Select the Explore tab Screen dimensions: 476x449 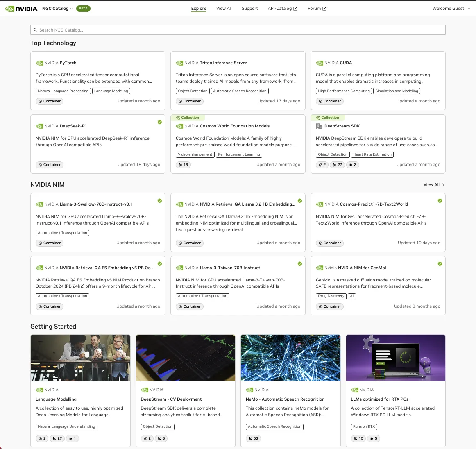(199, 9)
